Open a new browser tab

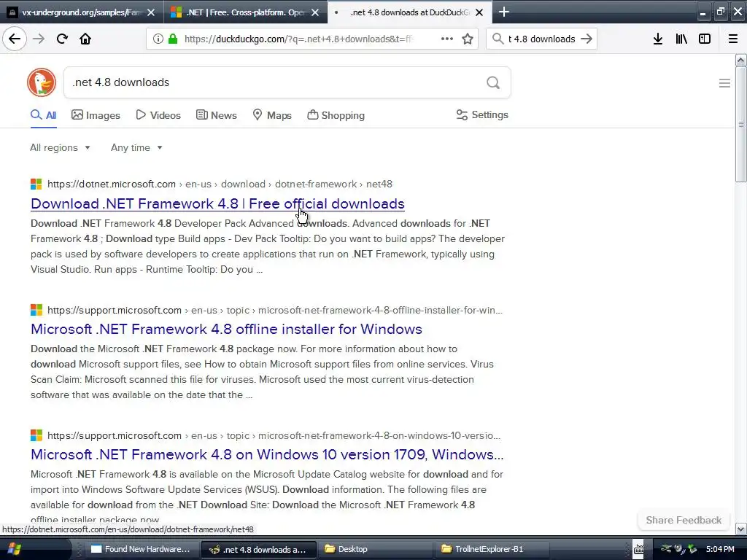(503, 12)
